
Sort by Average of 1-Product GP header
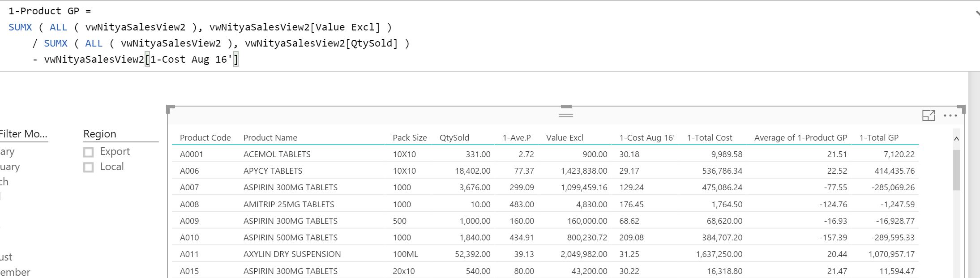point(800,137)
